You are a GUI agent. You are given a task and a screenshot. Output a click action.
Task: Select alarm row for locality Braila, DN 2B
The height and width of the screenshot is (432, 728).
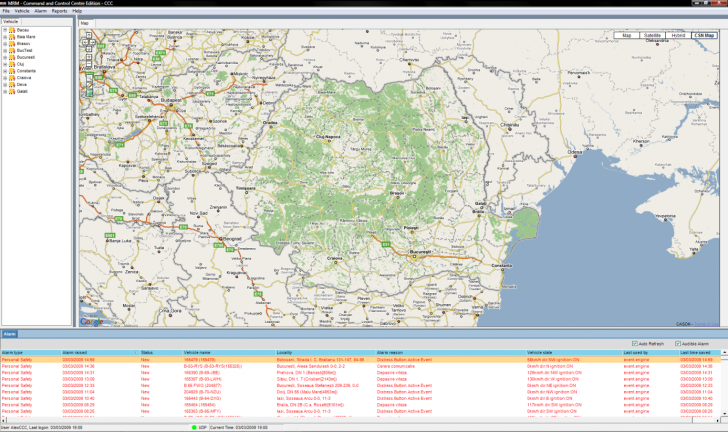(361, 405)
